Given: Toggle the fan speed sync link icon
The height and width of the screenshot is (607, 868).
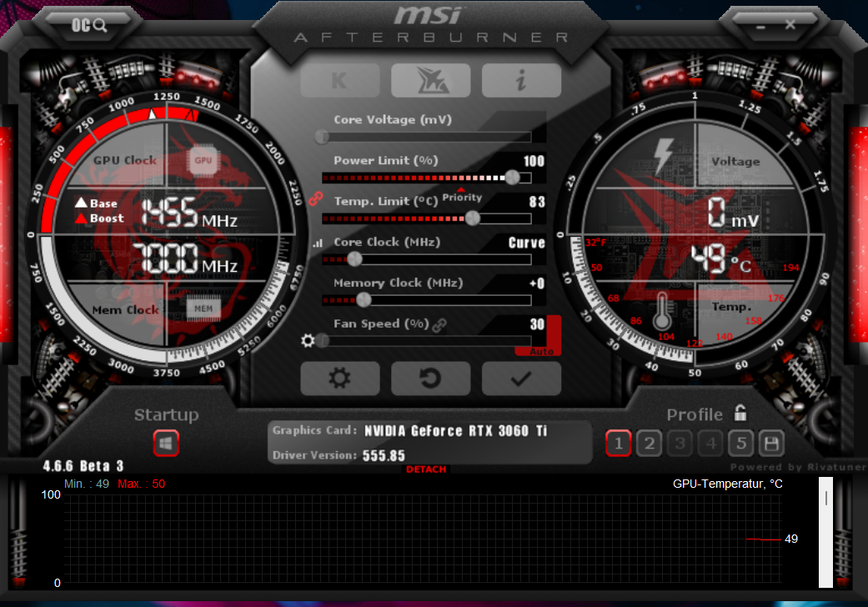Looking at the screenshot, I should (439, 325).
